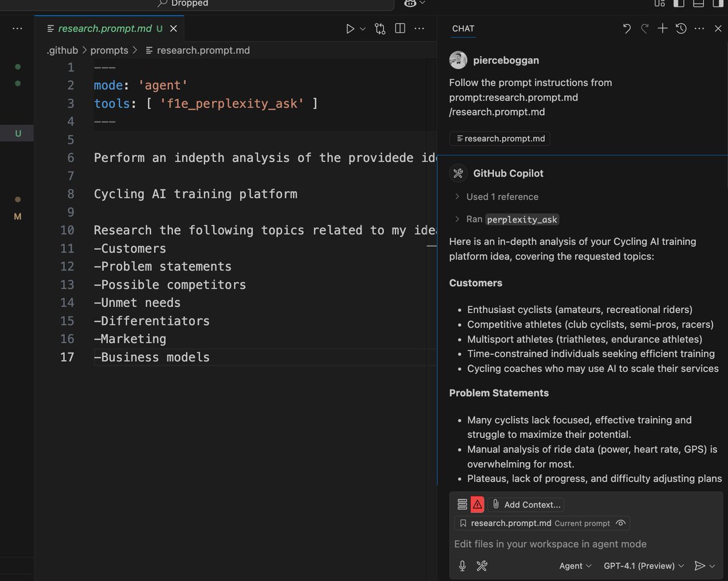Image resolution: width=728 pixels, height=581 pixels.
Task: Start voice chat with microphone icon
Action: tap(462, 566)
